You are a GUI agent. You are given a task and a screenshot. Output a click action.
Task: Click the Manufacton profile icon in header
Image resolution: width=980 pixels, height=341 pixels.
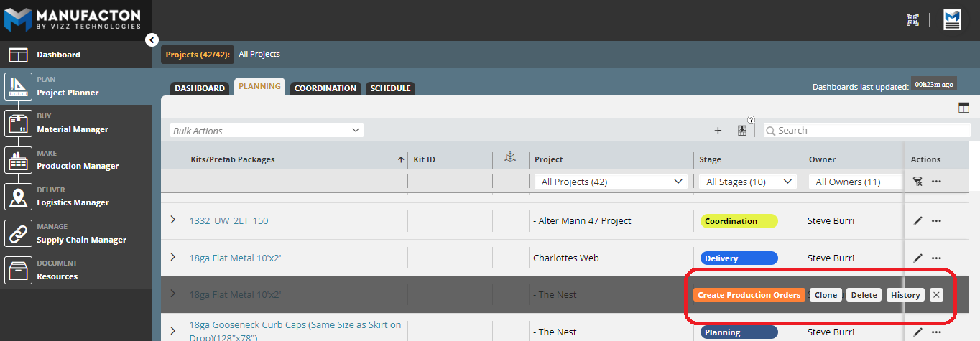tap(952, 20)
